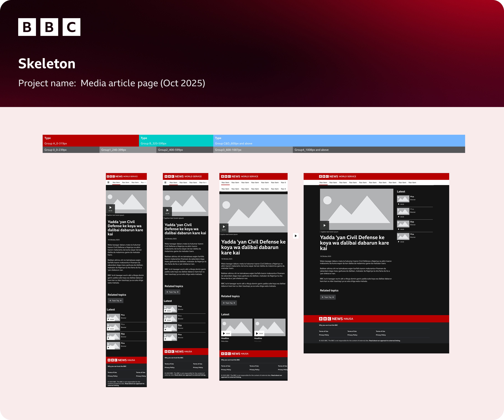The width and height of the screenshot is (504, 420).
Task: Click the large BBC logo at top left
Action: click(49, 27)
